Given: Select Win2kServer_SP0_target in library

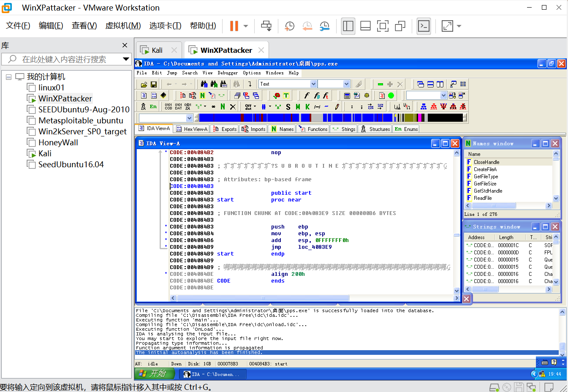Looking at the screenshot, I should (x=82, y=131).
